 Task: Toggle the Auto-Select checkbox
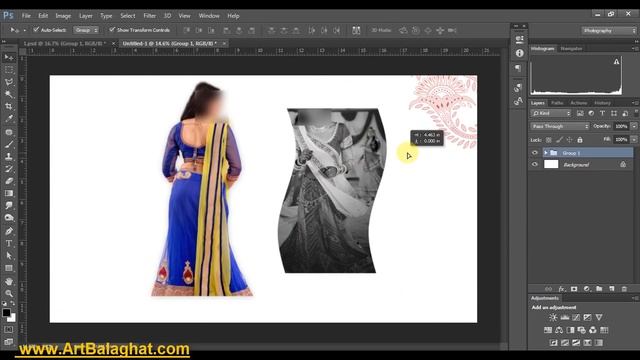(x=36, y=30)
